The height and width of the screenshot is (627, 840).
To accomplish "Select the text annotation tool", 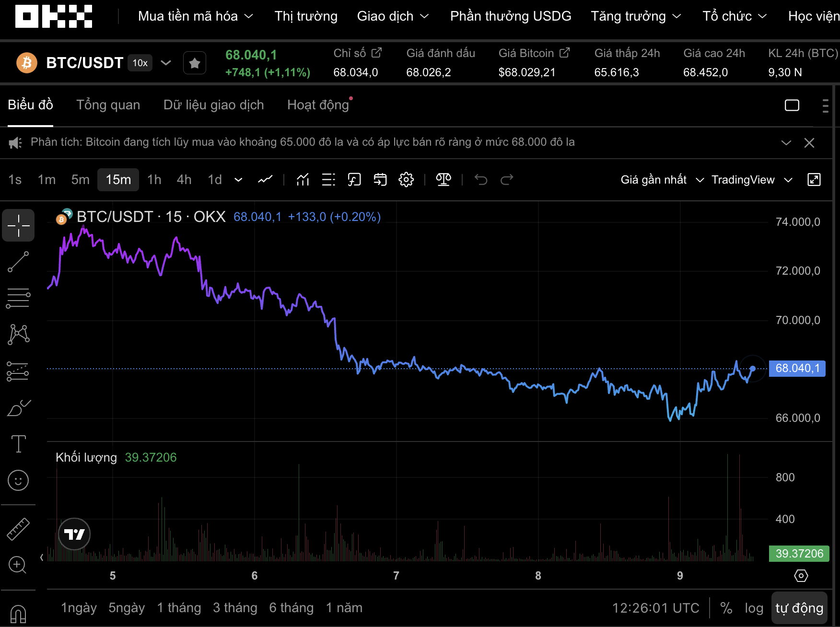I will [18, 444].
